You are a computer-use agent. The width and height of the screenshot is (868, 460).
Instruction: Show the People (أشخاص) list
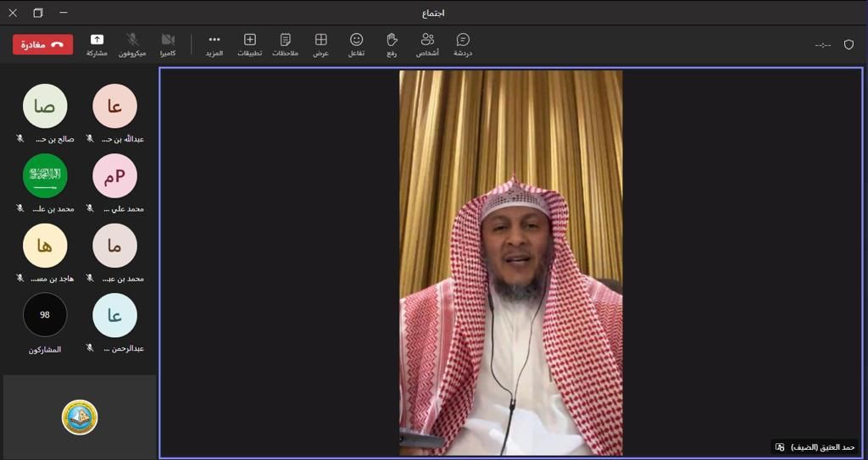coord(427,45)
